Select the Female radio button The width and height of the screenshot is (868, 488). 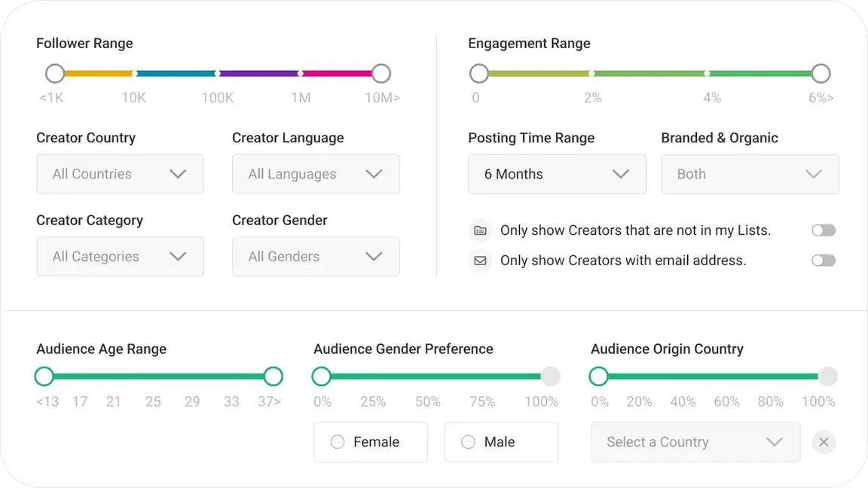[338, 442]
